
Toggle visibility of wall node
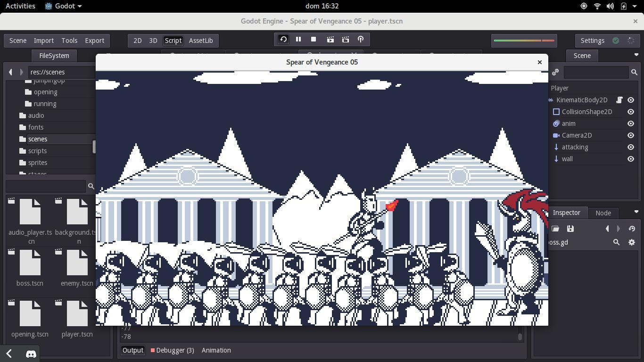click(x=631, y=159)
